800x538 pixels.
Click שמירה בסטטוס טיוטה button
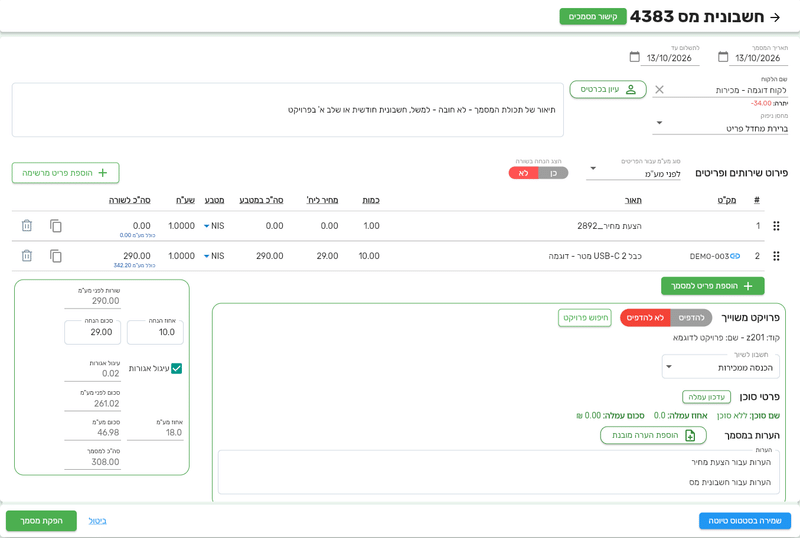[x=744, y=521]
